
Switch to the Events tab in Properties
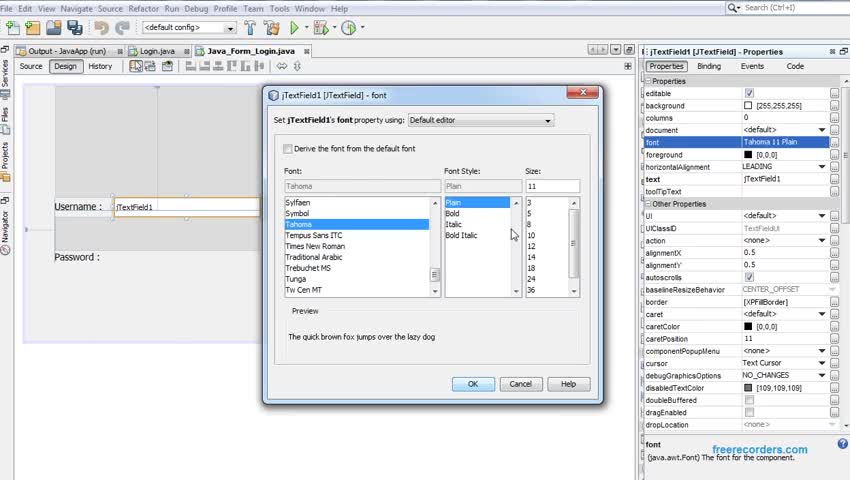[x=752, y=66]
